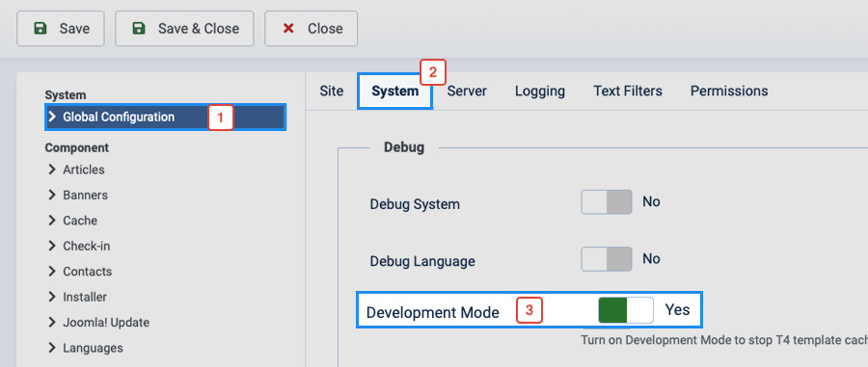The height and width of the screenshot is (367, 868).
Task: Click the chevron beside Global Configuration
Action: pyautogui.click(x=53, y=117)
